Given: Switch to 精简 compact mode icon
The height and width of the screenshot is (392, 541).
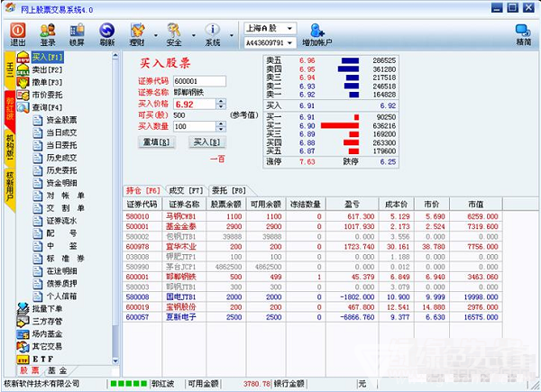Looking at the screenshot, I should [x=523, y=34].
